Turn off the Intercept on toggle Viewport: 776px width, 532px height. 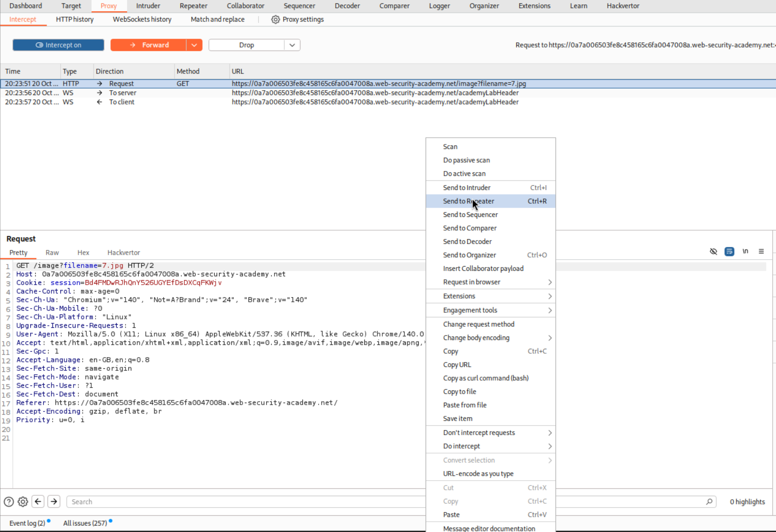point(58,45)
